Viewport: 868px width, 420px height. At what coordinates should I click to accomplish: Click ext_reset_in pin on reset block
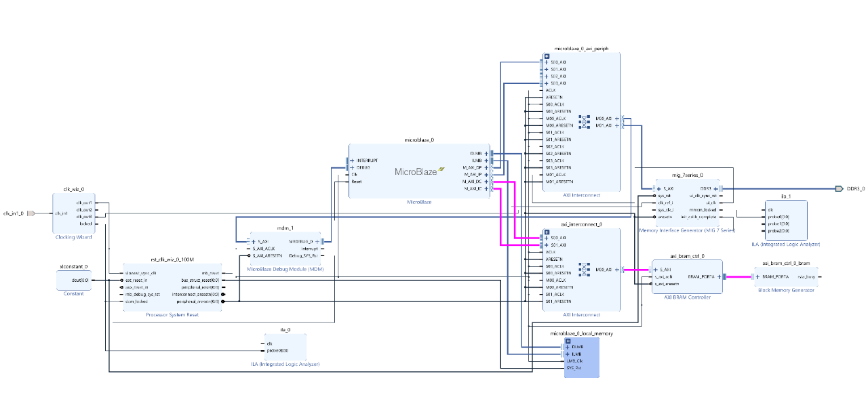(x=137, y=280)
